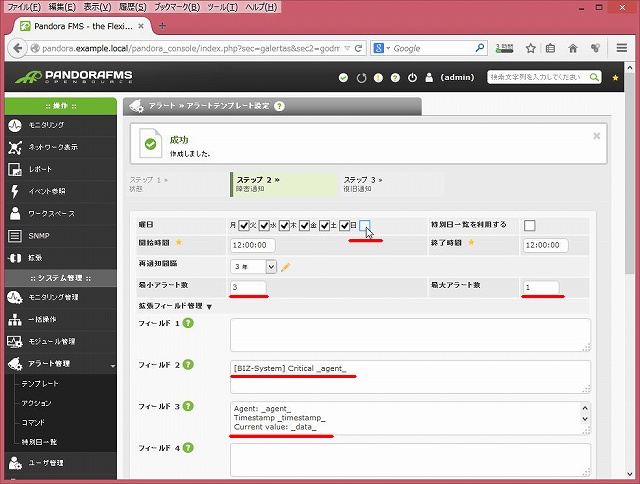
Task: Open ネットワーク表示 in sidebar
Action: 60,147
